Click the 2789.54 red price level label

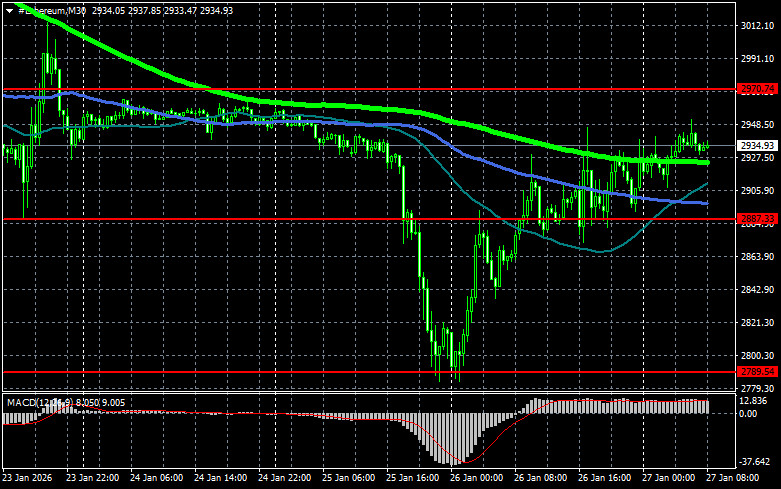(757, 371)
